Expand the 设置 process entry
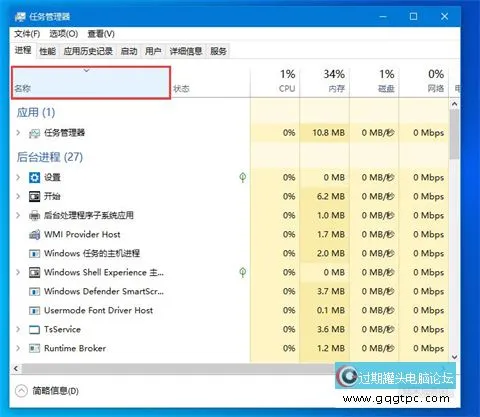The height and width of the screenshot is (417, 480). pos(18,177)
